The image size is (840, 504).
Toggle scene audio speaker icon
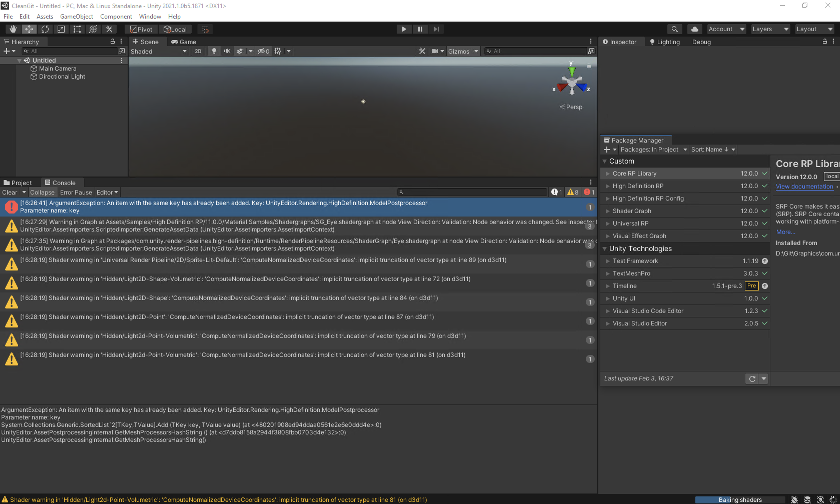click(227, 51)
